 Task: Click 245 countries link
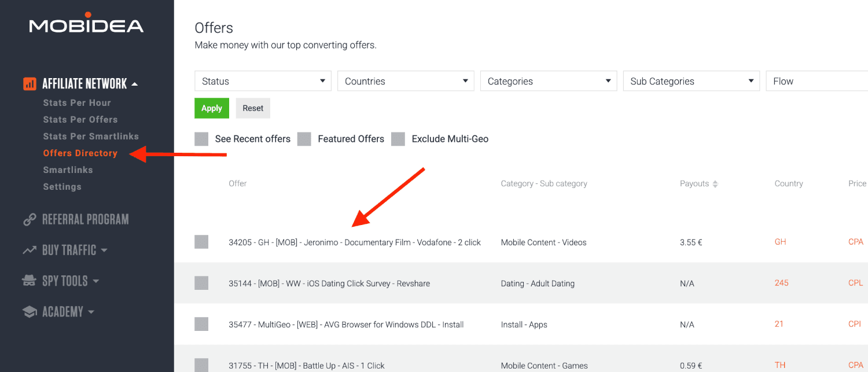point(782,283)
